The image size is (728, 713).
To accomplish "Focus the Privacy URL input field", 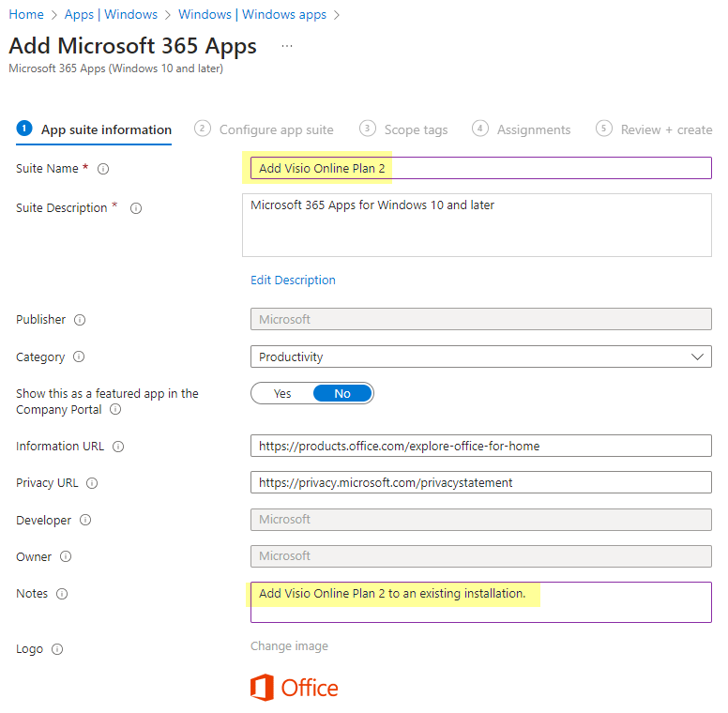I will 481,482.
